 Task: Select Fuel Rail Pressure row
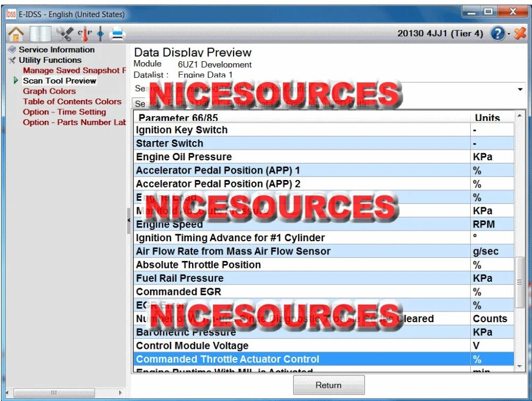[324, 278]
